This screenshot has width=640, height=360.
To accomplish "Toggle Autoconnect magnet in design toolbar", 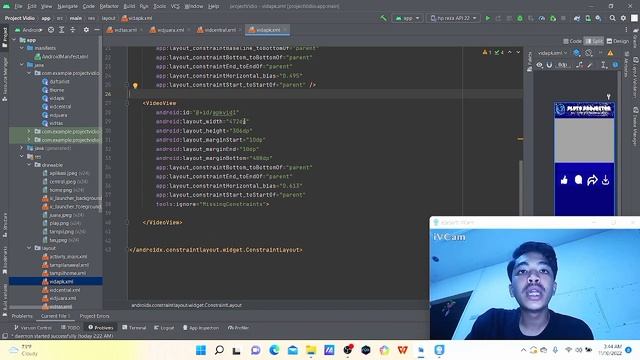I will 549,65.
